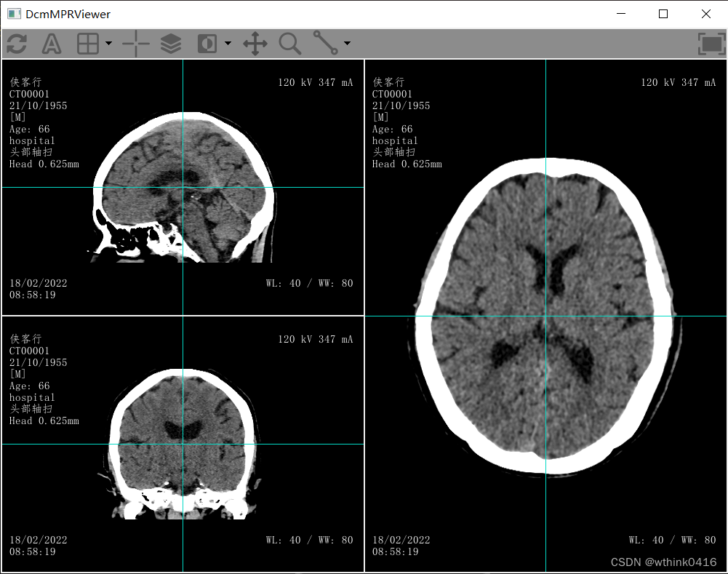The height and width of the screenshot is (574, 728).
Task: Click the DcmMPRViewer app icon in title bar
Action: pos(14,14)
